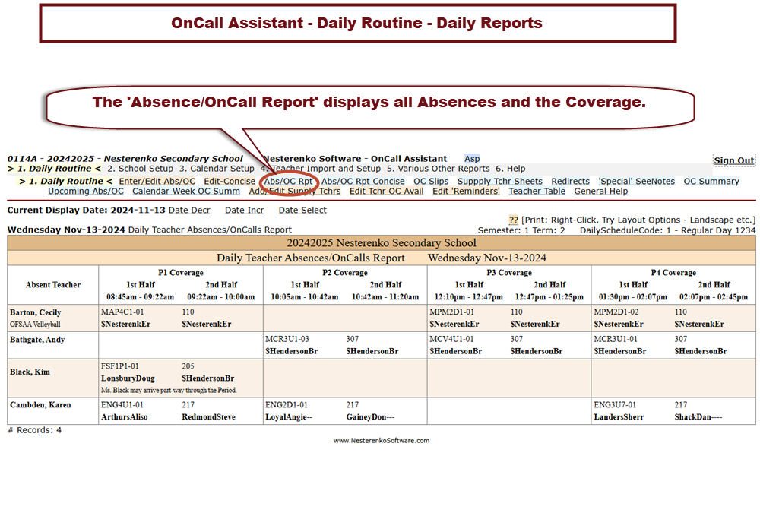Open Suppply Tchr Sheets link

tap(499, 182)
